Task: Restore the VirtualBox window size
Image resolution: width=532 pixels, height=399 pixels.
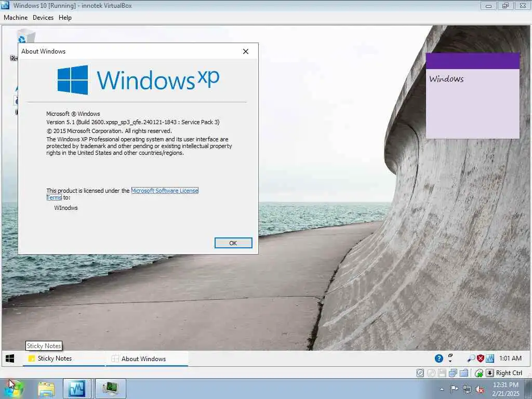Action: 506,5
